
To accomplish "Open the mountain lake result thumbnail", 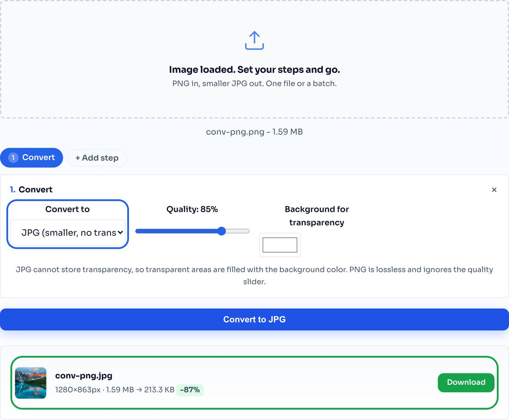I will point(31,383).
